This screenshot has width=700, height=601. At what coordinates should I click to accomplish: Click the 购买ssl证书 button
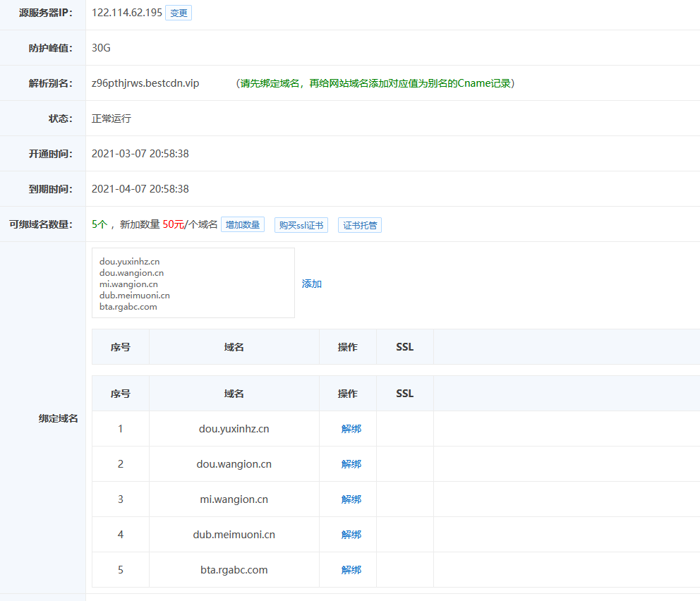[301, 224]
